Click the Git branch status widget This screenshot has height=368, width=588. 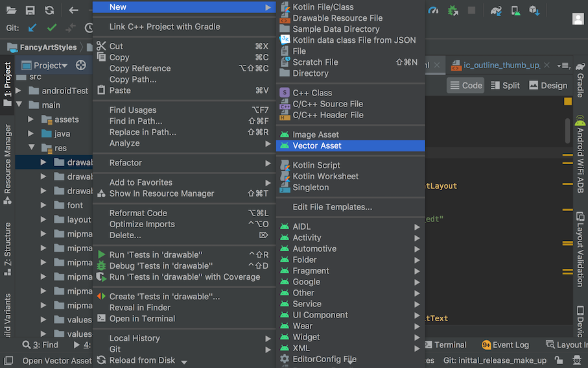[x=495, y=360]
